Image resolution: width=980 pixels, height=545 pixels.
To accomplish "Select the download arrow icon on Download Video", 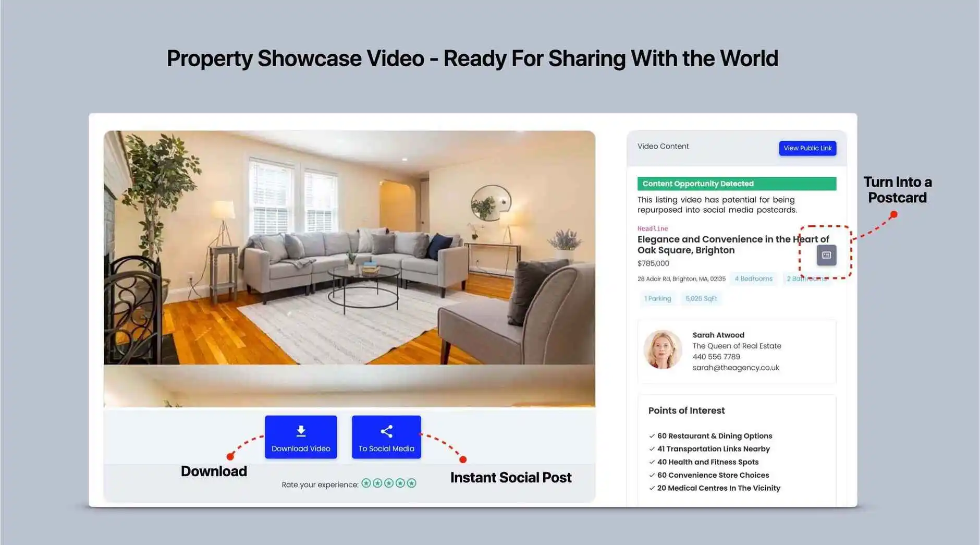I will (301, 431).
